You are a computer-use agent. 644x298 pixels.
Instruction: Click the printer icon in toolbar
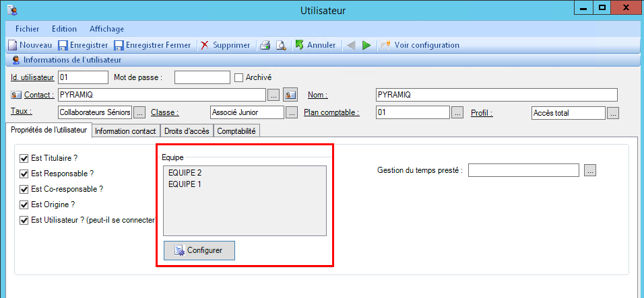pyautogui.click(x=265, y=45)
